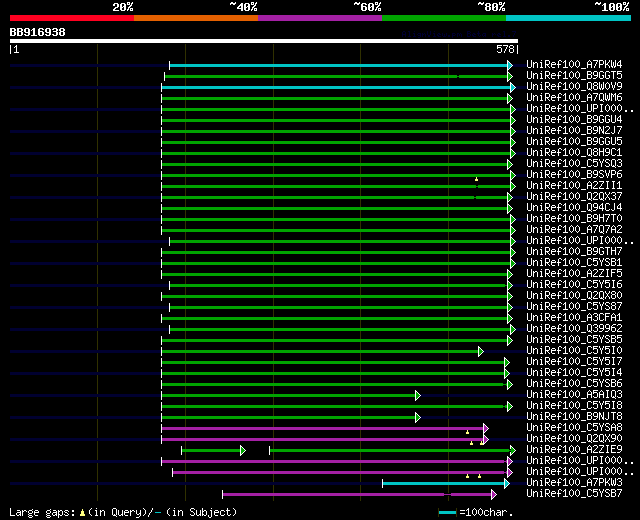Click the UniRef100_C5Y5I7 label
Screen dimensions: 640x520
click(574, 361)
